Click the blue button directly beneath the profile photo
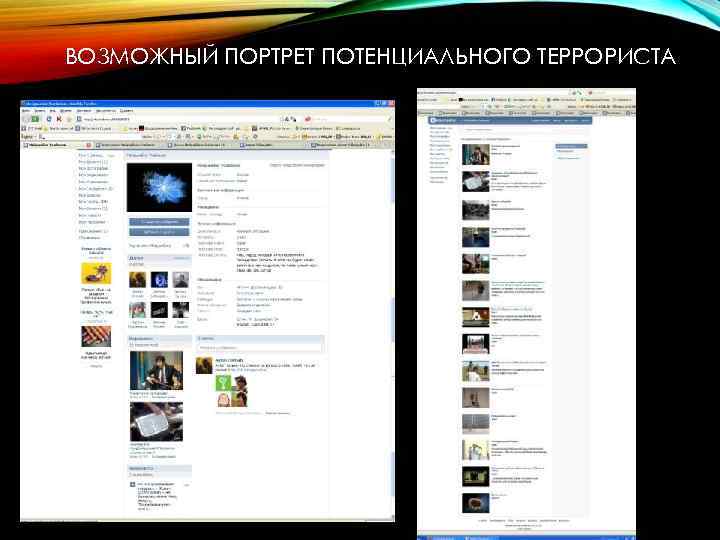 click(159, 222)
